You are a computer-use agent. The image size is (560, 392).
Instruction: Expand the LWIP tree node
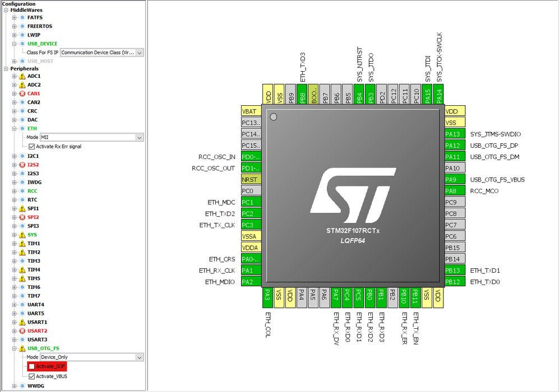pos(14,35)
